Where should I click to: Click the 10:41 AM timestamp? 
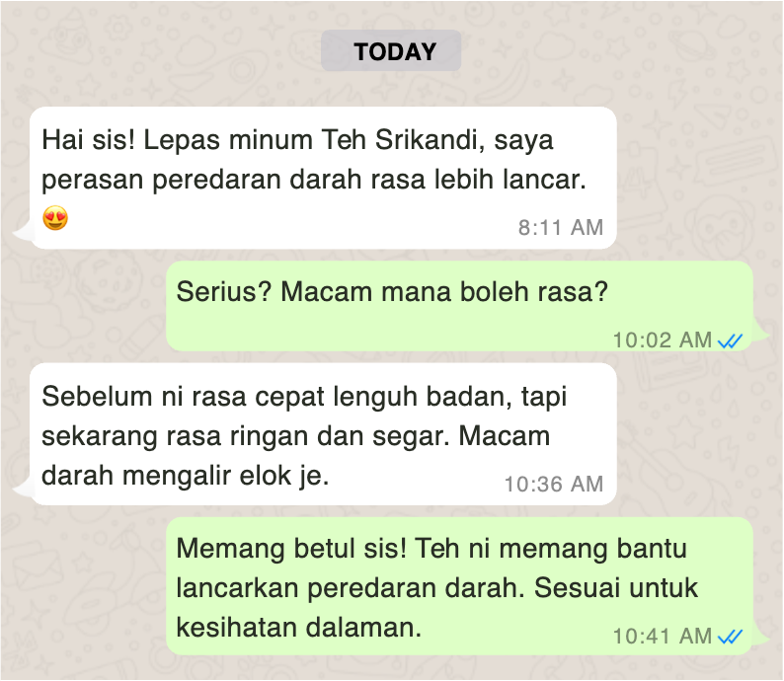(663, 636)
